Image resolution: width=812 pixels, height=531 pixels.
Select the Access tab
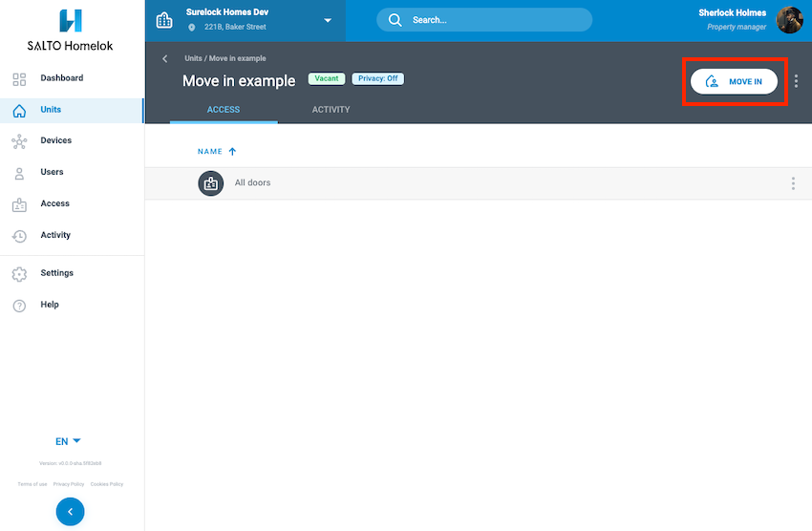[224, 110]
